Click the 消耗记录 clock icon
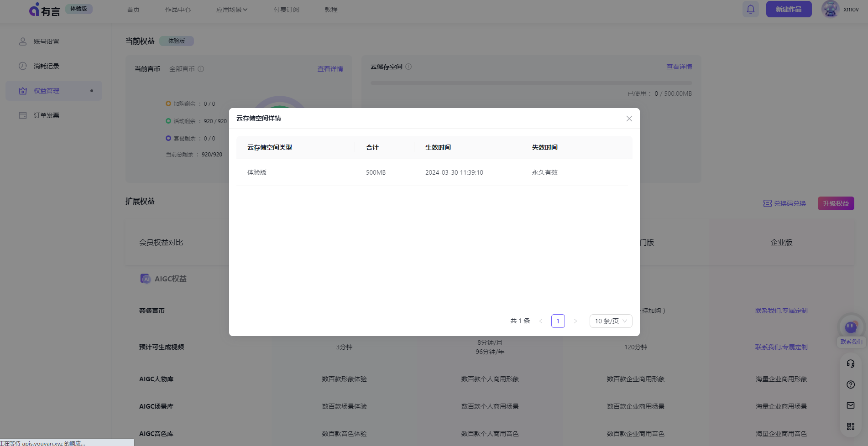The width and height of the screenshot is (868, 446). (23, 66)
